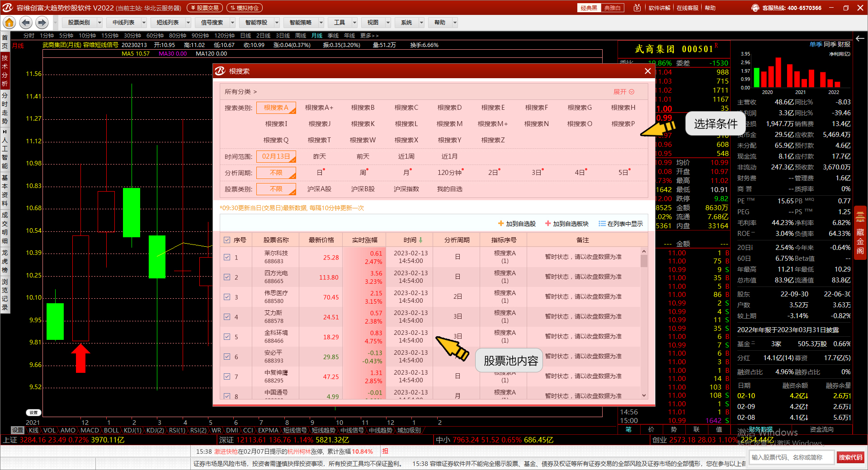The width and height of the screenshot is (868, 470).
Task: Click the 股票交易 button
Action: (x=205, y=8)
